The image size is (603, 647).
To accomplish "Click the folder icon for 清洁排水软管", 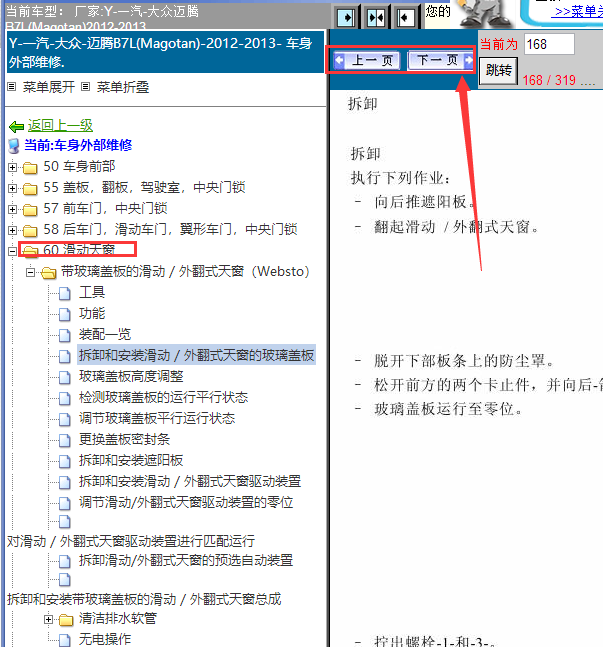I will pos(66,619).
